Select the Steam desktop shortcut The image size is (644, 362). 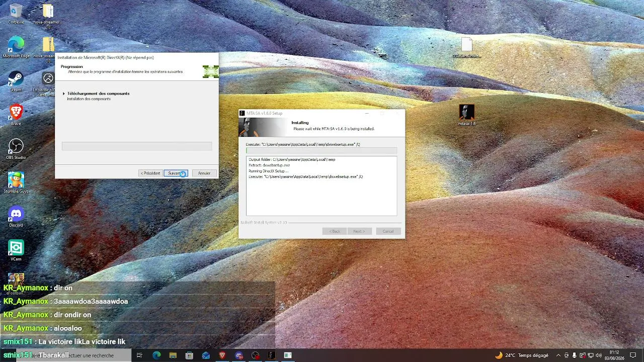[16, 81]
